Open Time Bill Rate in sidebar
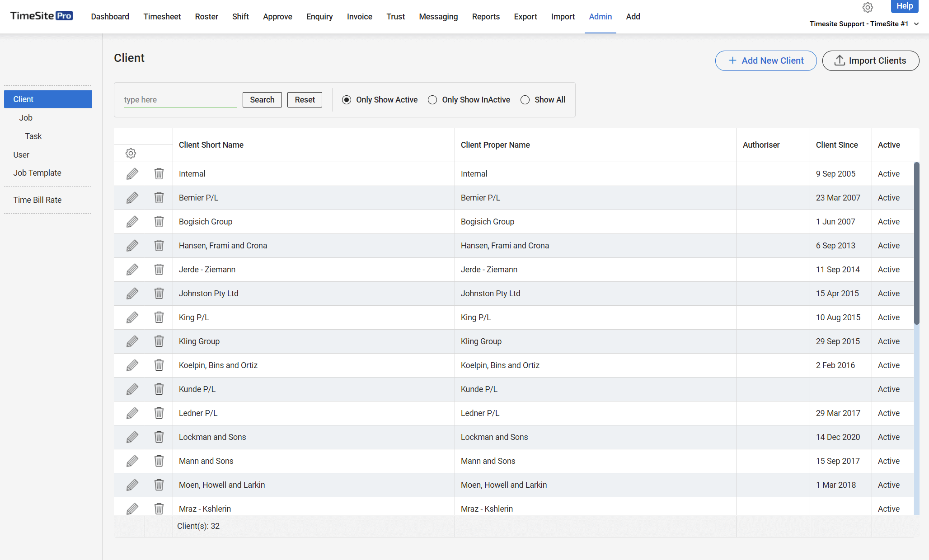Viewport: 929px width, 560px height. 38,200
